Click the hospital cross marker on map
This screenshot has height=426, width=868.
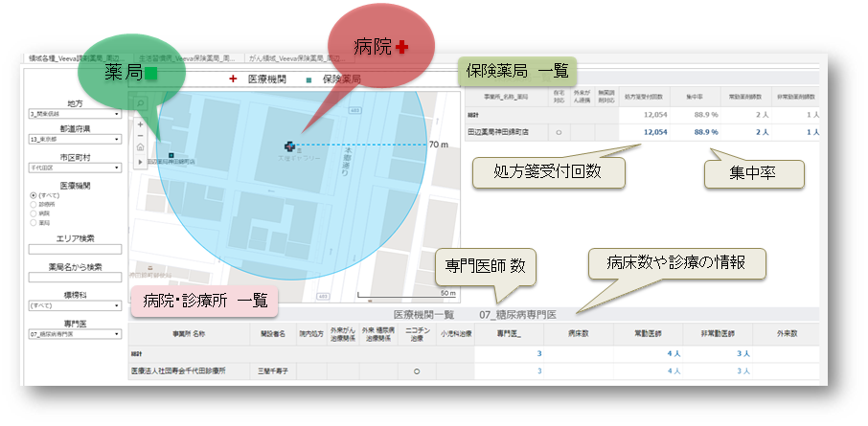(x=288, y=145)
